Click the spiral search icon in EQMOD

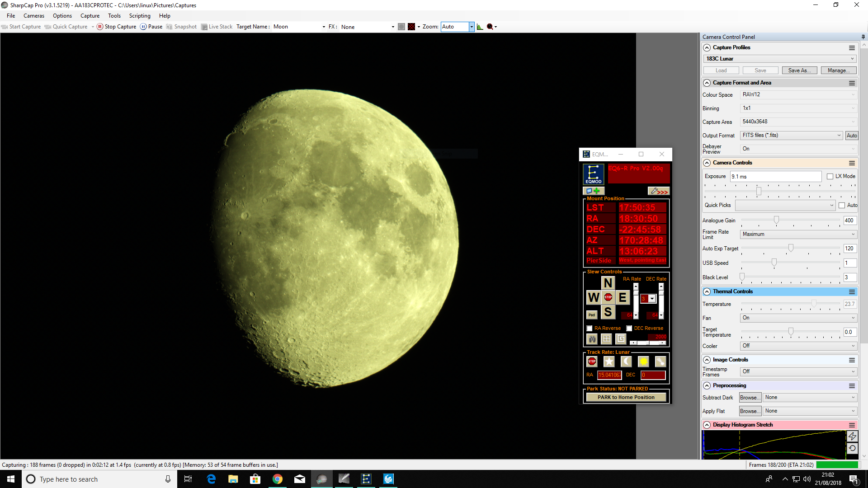(621, 339)
